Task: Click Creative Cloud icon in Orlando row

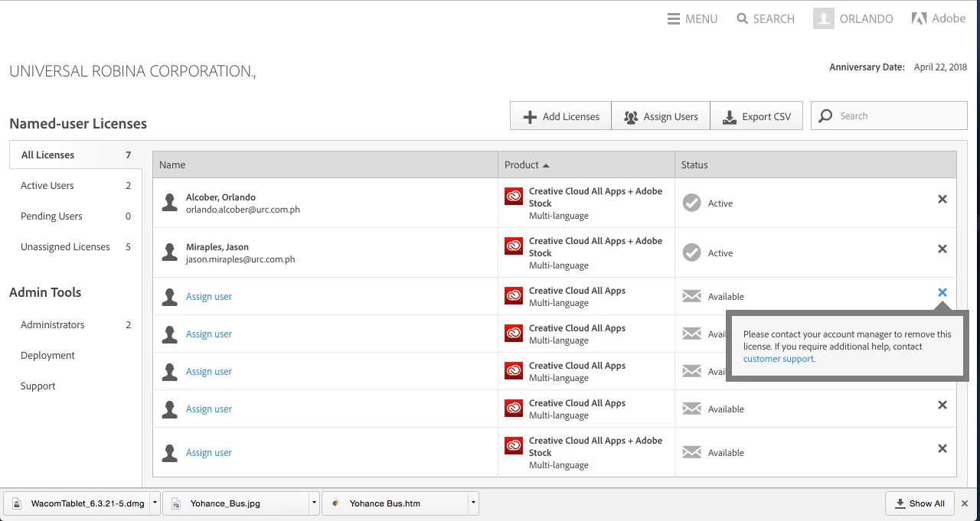Action: [514, 197]
